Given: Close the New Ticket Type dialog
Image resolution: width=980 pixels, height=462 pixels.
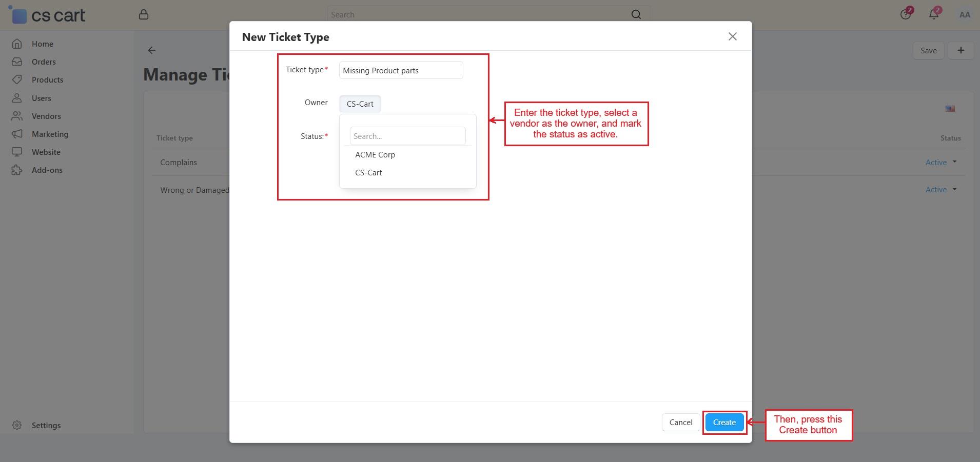Looking at the screenshot, I should click(732, 36).
